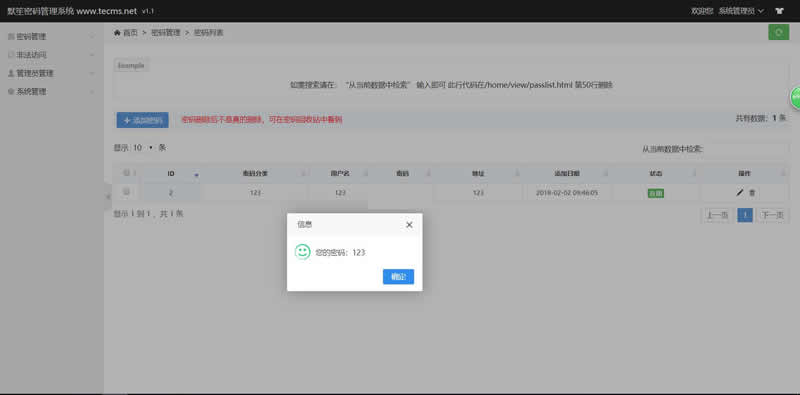800x395 pixels.
Task: Click the 添加密码 button
Action: click(x=142, y=120)
